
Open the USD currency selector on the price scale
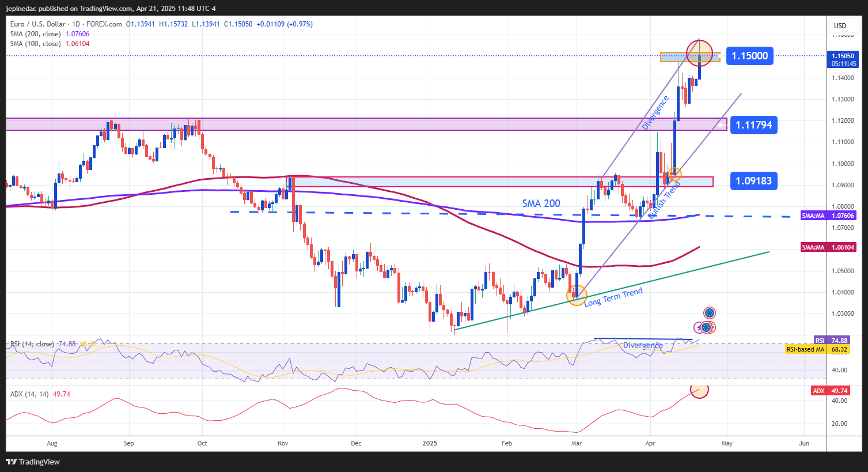[840, 25]
